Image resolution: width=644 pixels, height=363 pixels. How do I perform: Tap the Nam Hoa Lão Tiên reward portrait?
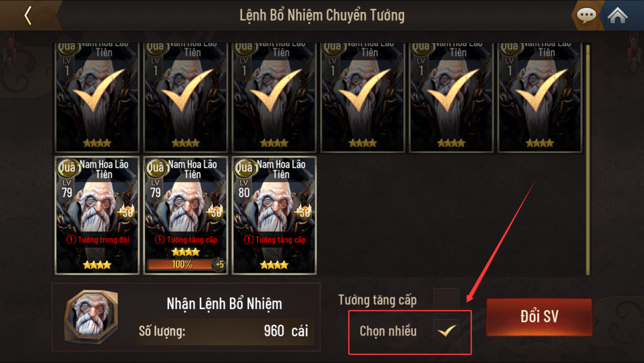pos(92,317)
